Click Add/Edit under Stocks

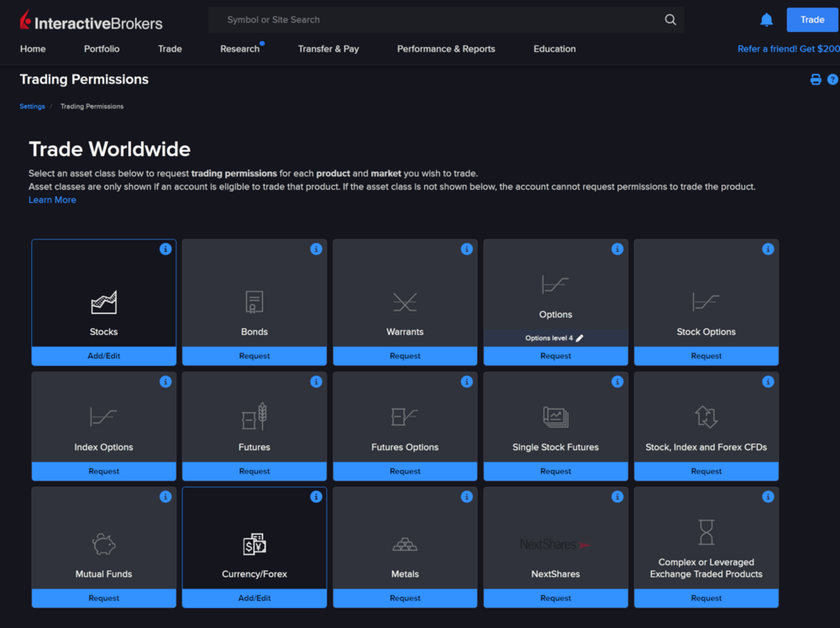pyautogui.click(x=104, y=356)
